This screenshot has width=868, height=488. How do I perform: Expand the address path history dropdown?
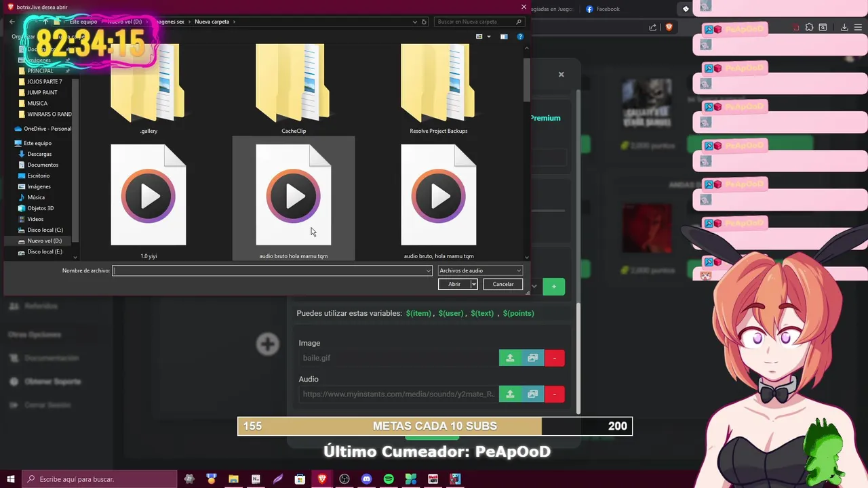pyautogui.click(x=415, y=22)
